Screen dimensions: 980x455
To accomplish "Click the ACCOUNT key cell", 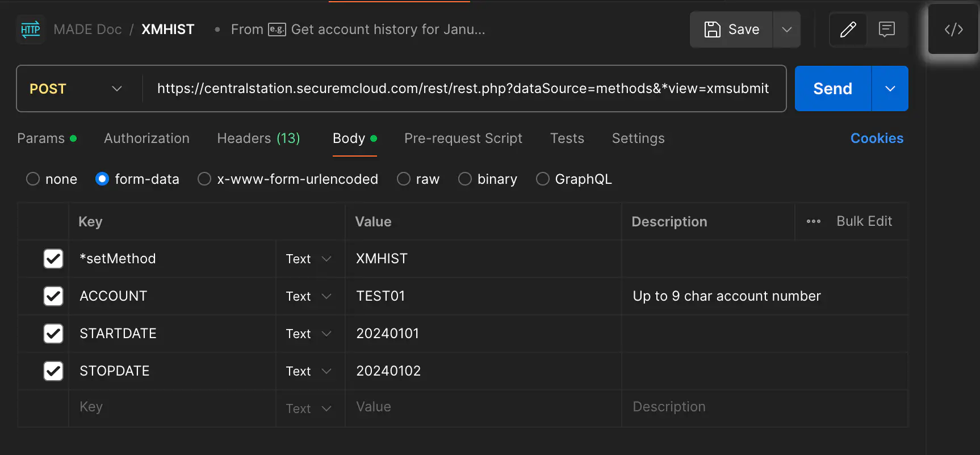I will pyautogui.click(x=173, y=296).
